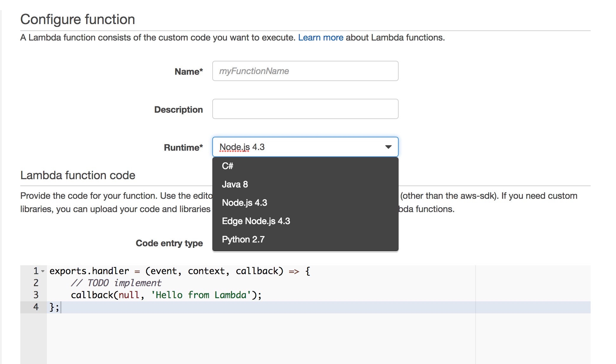Click closing brace on line 4
This screenshot has width=616, height=364.
[x=54, y=307]
